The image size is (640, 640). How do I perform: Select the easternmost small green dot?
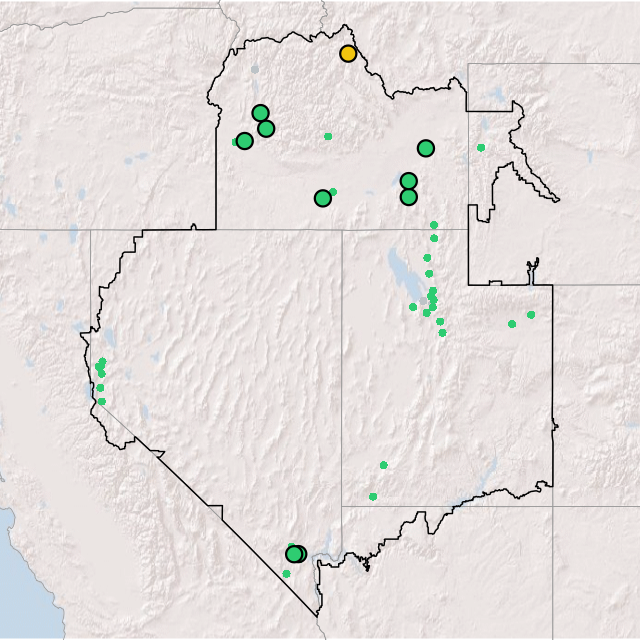tap(531, 315)
